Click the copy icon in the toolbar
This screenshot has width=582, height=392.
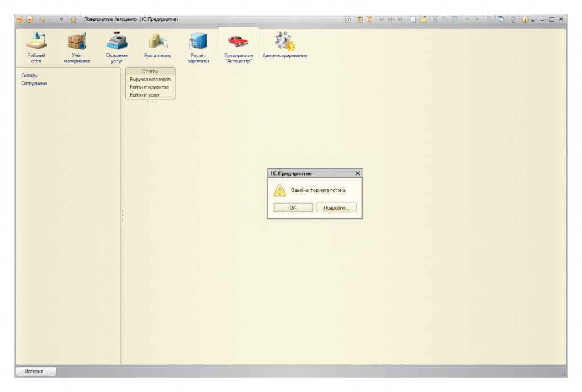444,19
